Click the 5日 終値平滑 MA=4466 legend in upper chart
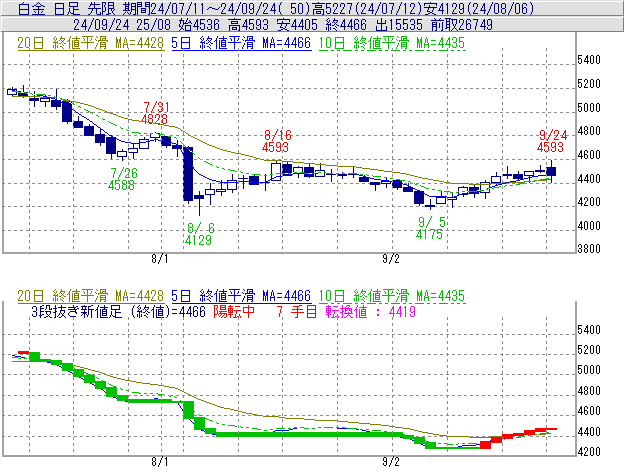This screenshot has width=624, height=475. 241,43
